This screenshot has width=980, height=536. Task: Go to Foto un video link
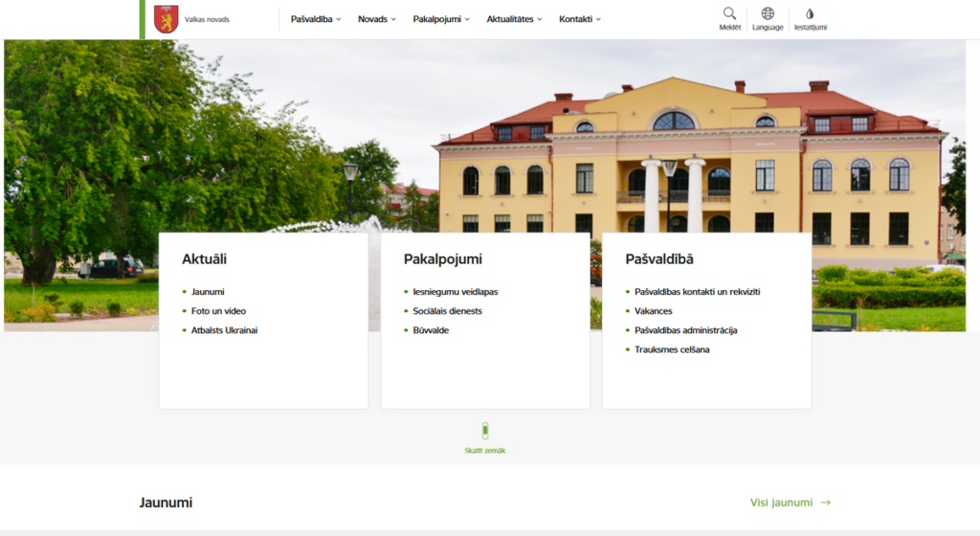[218, 311]
